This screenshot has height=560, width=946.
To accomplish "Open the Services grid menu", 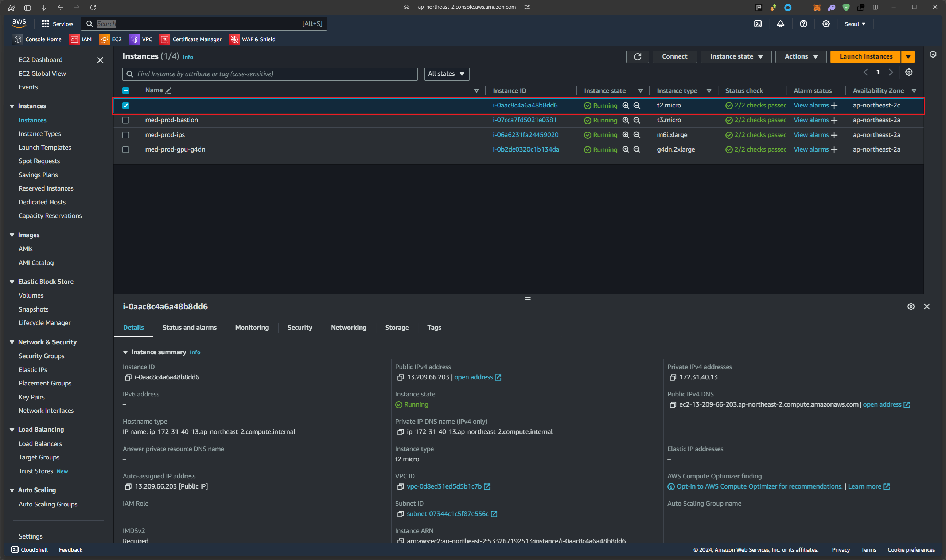I will (57, 24).
